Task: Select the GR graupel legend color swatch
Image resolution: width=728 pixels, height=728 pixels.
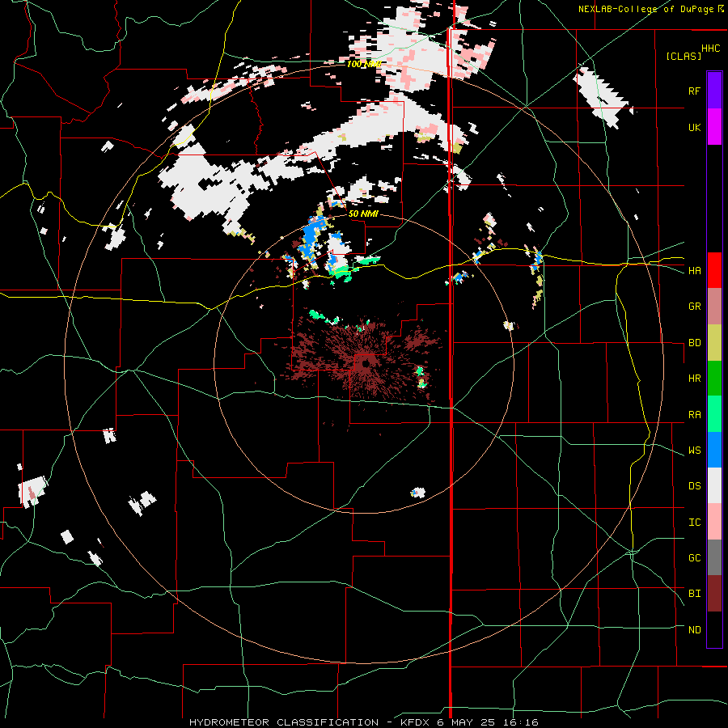Action: click(x=714, y=307)
